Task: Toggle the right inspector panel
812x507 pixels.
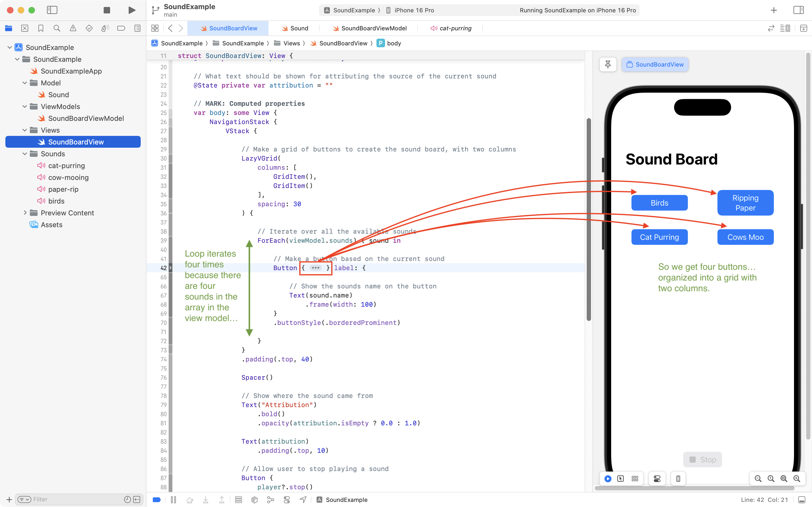Action: 798,10
